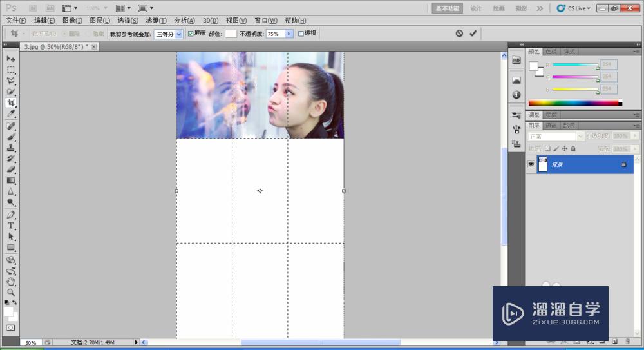
Task: Click the 基本功能 workspace button
Action: coord(448,8)
